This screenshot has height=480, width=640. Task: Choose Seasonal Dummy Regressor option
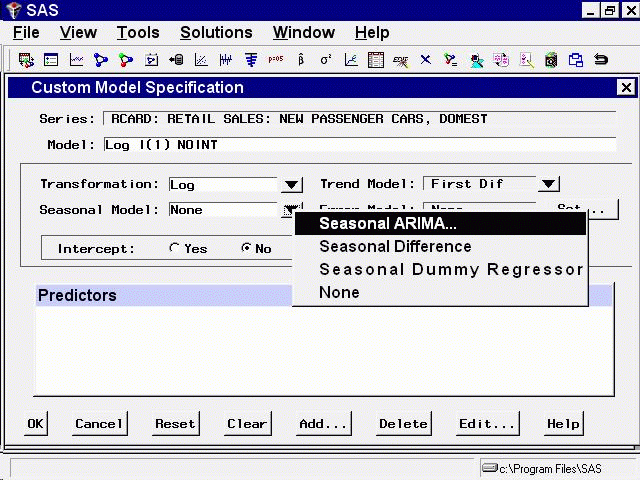coord(440,269)
